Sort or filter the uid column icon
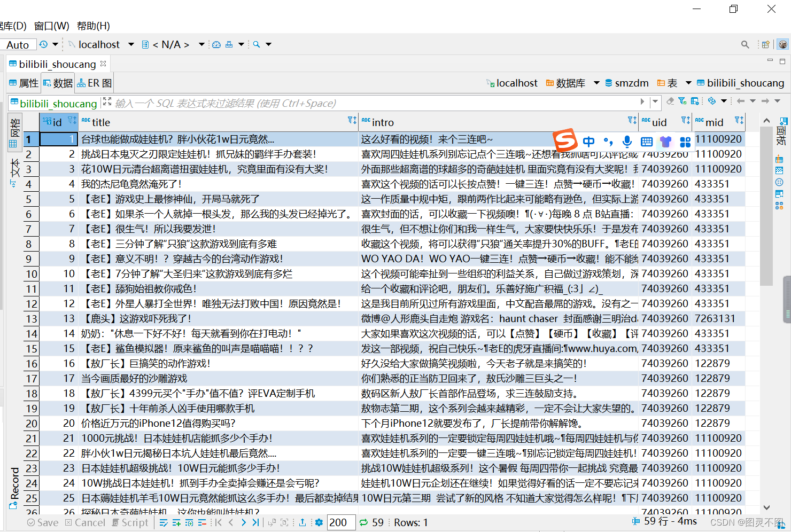Viewport: 791px width, 532px height. [685, 121]
